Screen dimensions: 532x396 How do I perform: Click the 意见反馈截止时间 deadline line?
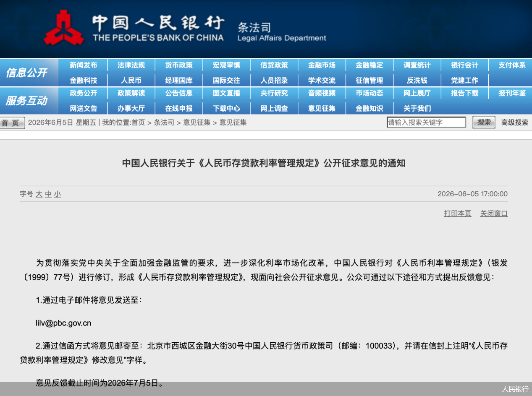tap(100, 383)
